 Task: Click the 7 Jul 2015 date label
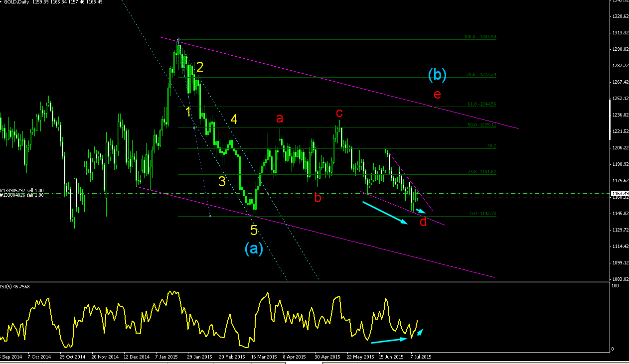click(x=421, y=357)
